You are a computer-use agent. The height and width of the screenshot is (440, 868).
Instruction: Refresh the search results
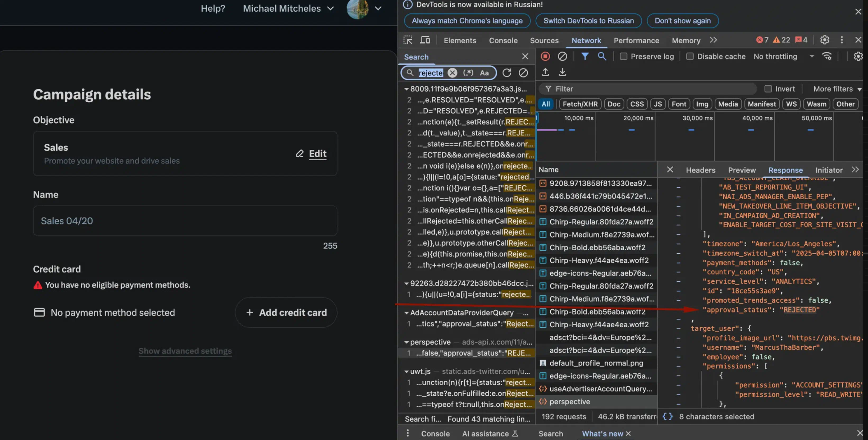point(507,73)
